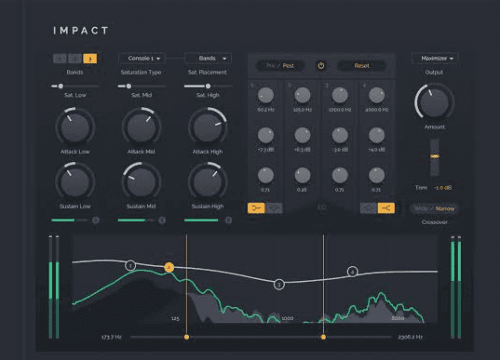Image resolution: width=500 pixels, height=360 pixels.
Task: Select the orange EQ node 2
Action: click(x=169, y=267)
